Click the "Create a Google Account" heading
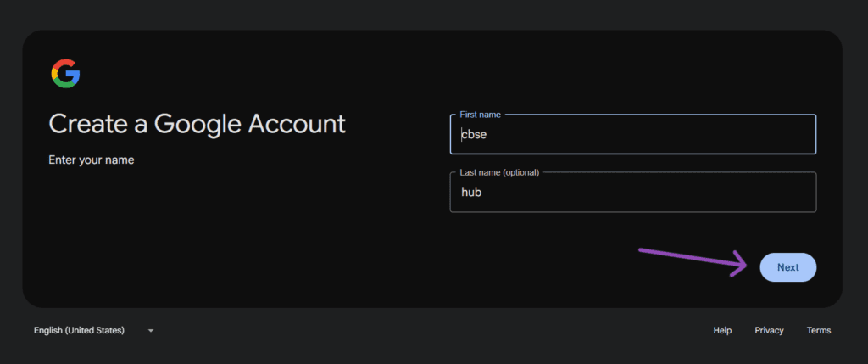 (x=197, y=124)
